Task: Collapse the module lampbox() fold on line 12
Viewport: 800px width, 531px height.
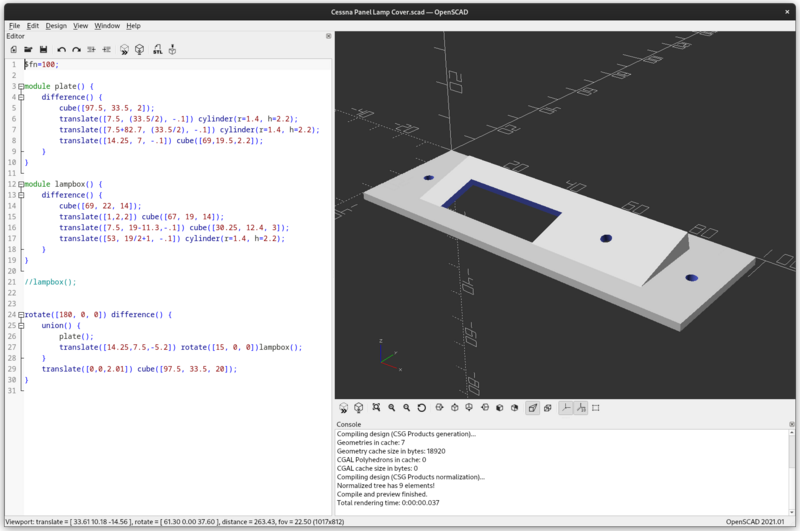Action: 21,184
